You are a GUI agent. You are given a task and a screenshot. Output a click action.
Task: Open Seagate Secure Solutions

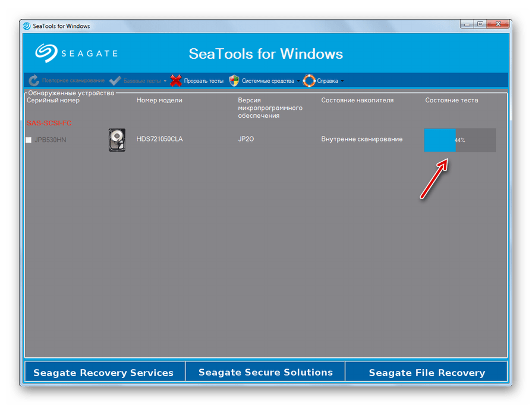point(265,373)
